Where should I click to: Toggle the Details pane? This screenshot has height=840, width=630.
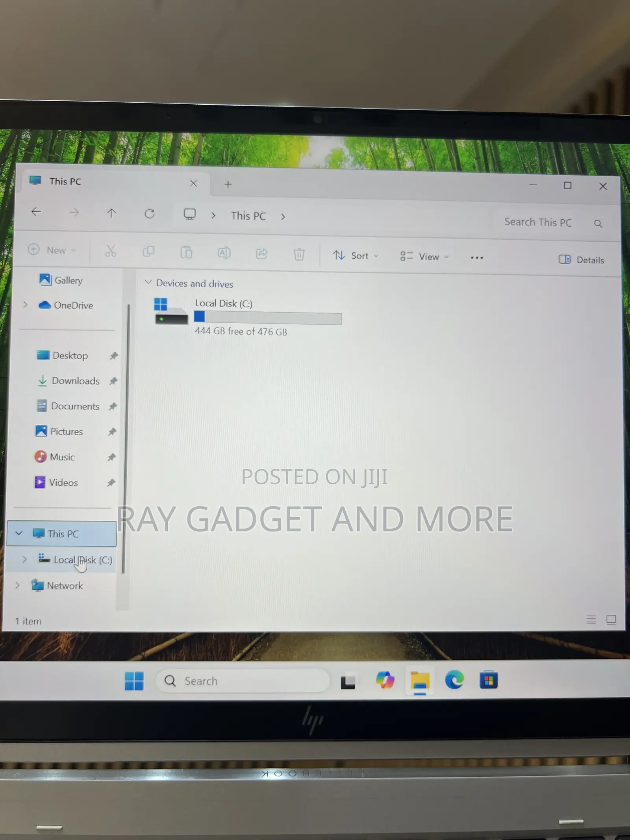pos(582,260)
